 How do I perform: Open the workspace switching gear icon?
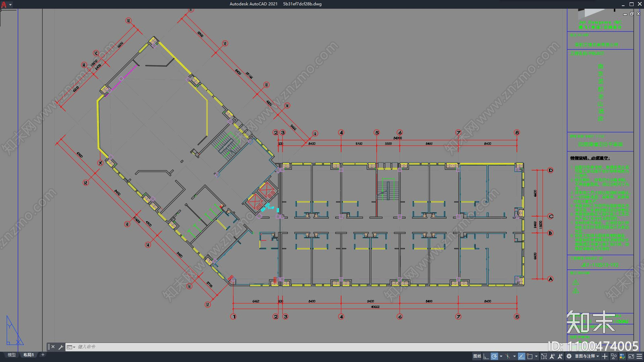(x=569, y=356)
